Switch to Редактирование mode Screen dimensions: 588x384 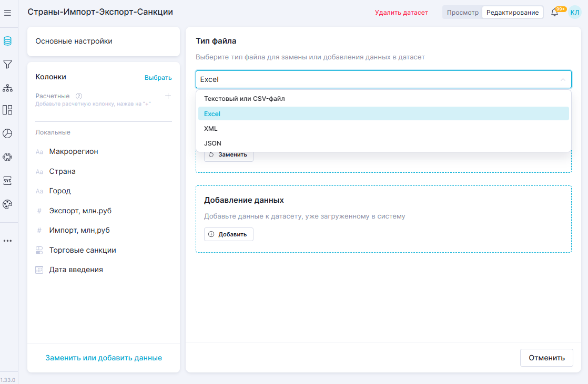pos(512,13)
